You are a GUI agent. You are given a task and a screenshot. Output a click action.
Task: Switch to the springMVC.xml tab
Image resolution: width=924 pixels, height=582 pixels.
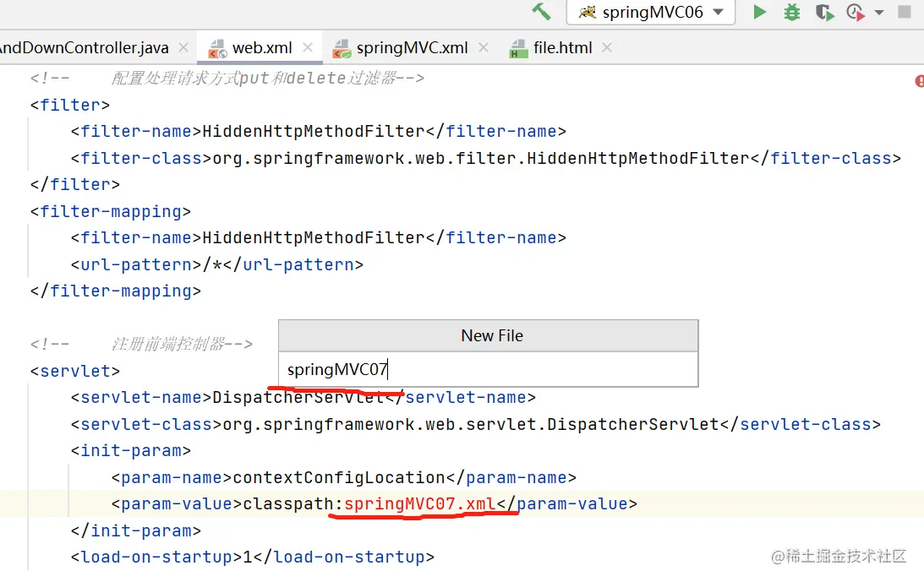(x=412, y=47)
